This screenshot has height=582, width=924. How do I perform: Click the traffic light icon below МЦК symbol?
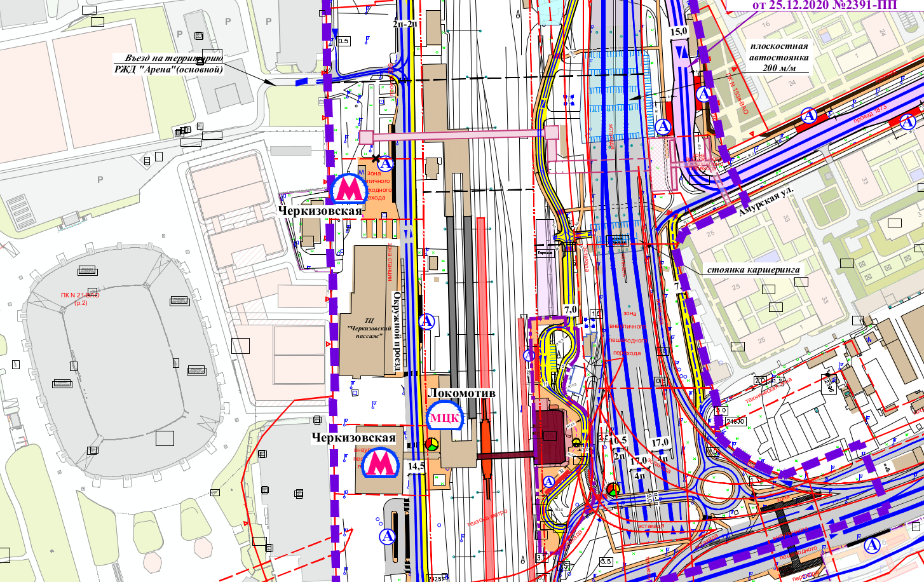tap(432, 443)
